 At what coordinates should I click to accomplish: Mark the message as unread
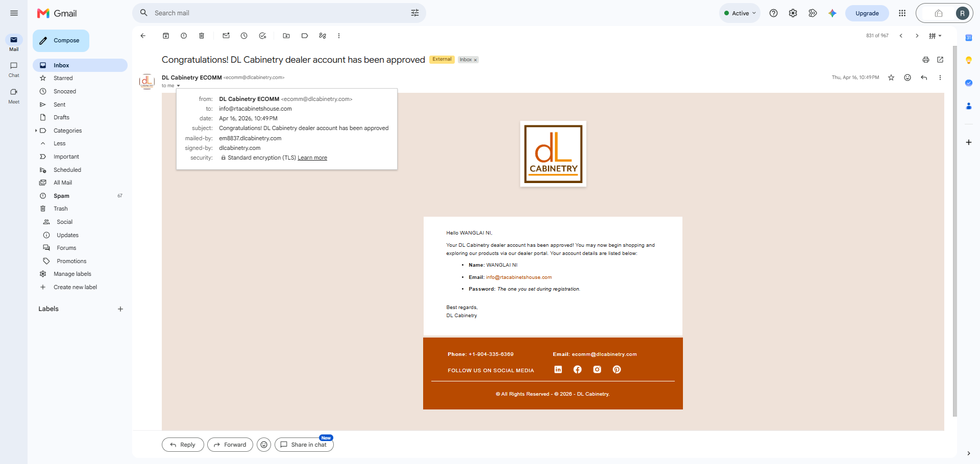point(226,36)
